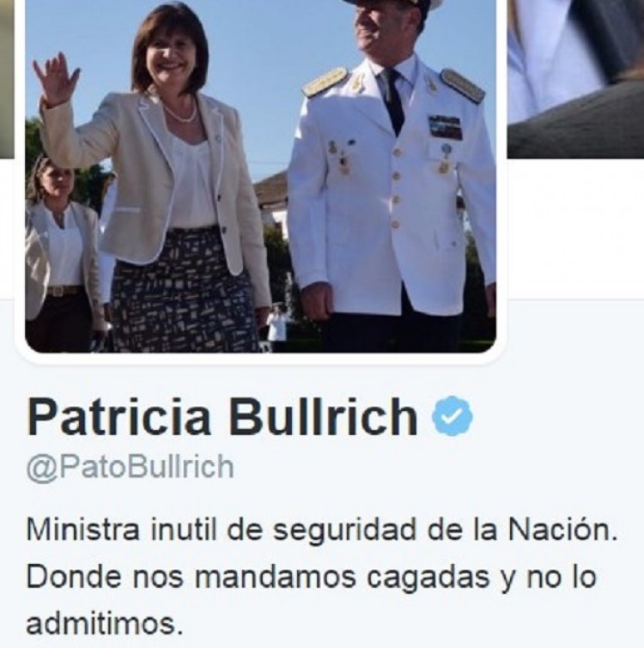Click the blank white area beside the banner
The image size is (644, 648).
[x=575, y=227]
